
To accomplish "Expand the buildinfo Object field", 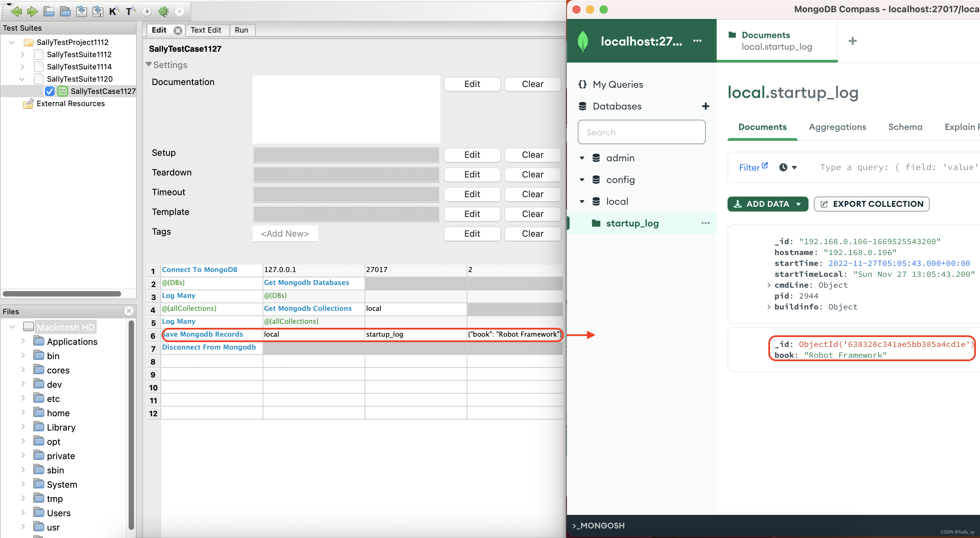I will (769, 306).
